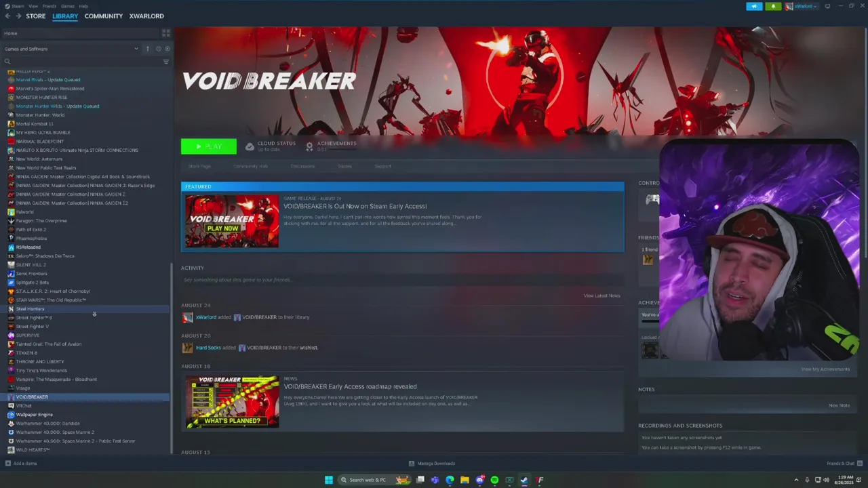
Task: Open Early Access roadmap revealed news
Action: [x=350, y=386]
